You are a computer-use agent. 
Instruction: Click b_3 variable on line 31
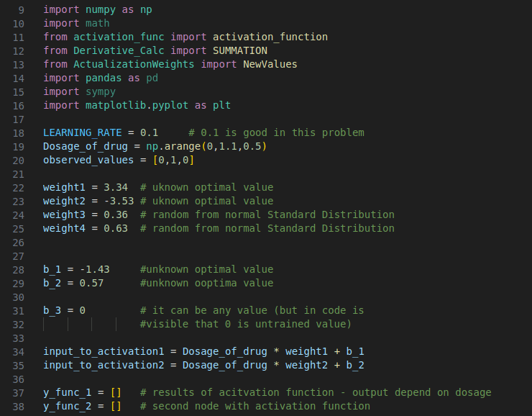(x=52, y=311)
